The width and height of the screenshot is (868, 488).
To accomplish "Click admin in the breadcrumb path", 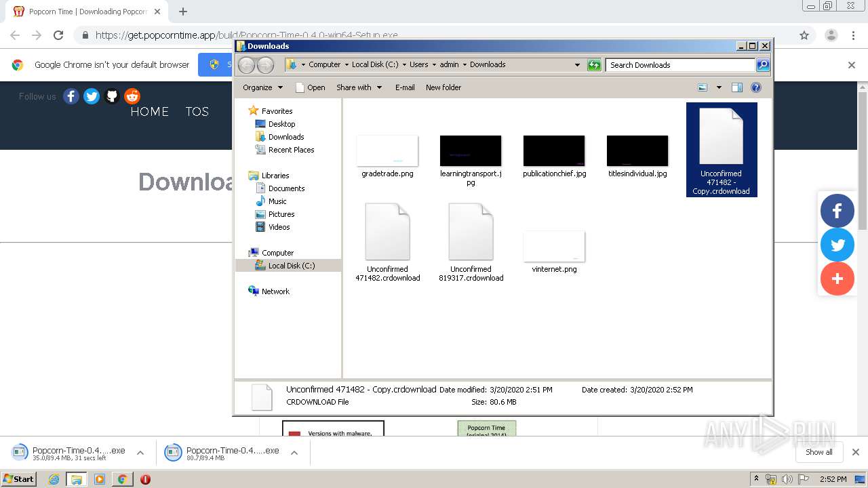I will click(449, 64).
